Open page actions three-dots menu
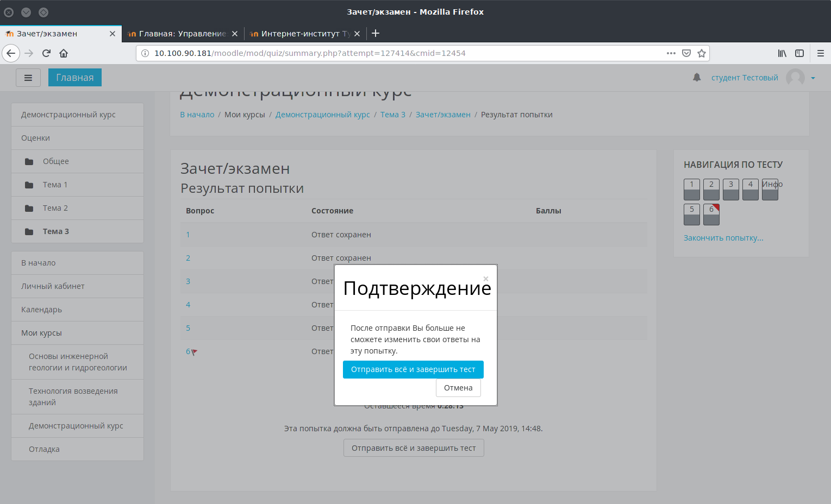The width and height of the screenshot is (831, 504). tap(671, 53)
